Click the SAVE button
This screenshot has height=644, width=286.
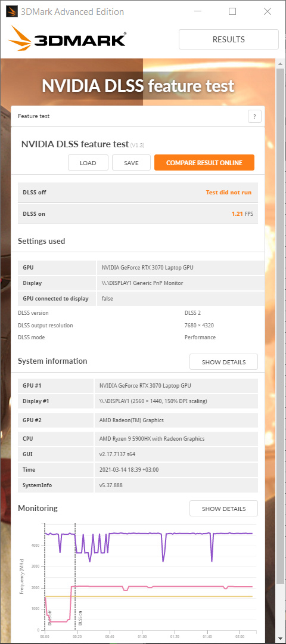tap(131, 163)
